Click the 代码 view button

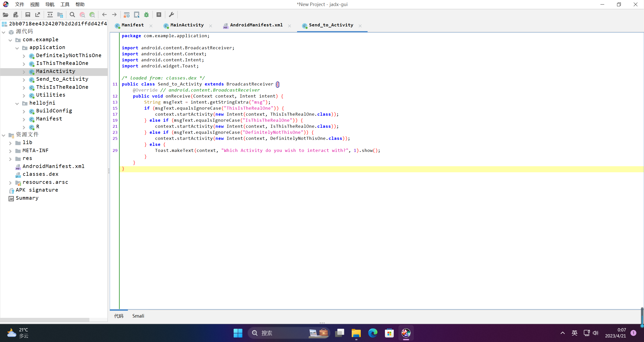click(119, 316)
